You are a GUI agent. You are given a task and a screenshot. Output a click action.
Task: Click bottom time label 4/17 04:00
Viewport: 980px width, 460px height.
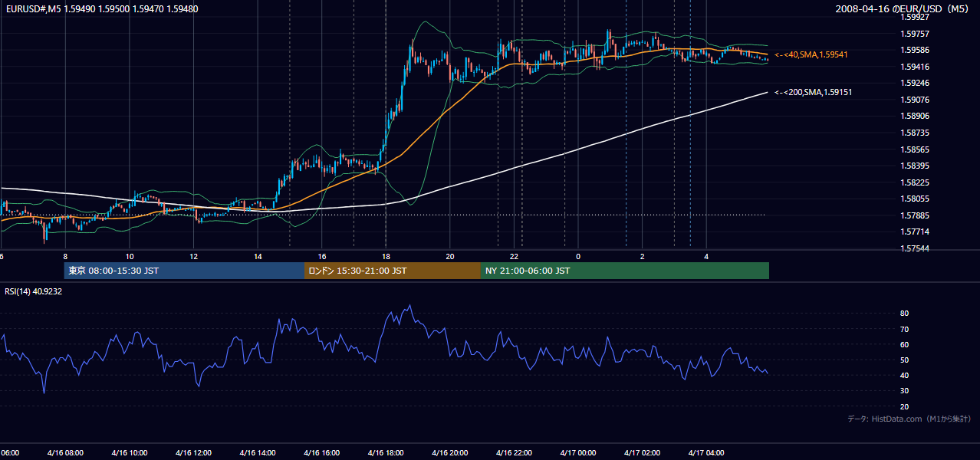(706, 452)
